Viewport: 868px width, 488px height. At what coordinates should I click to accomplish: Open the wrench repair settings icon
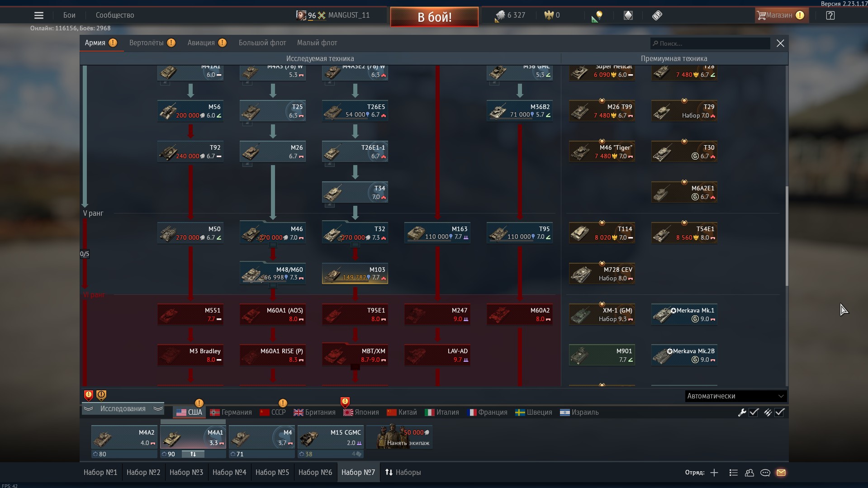(x=742, y=412)
